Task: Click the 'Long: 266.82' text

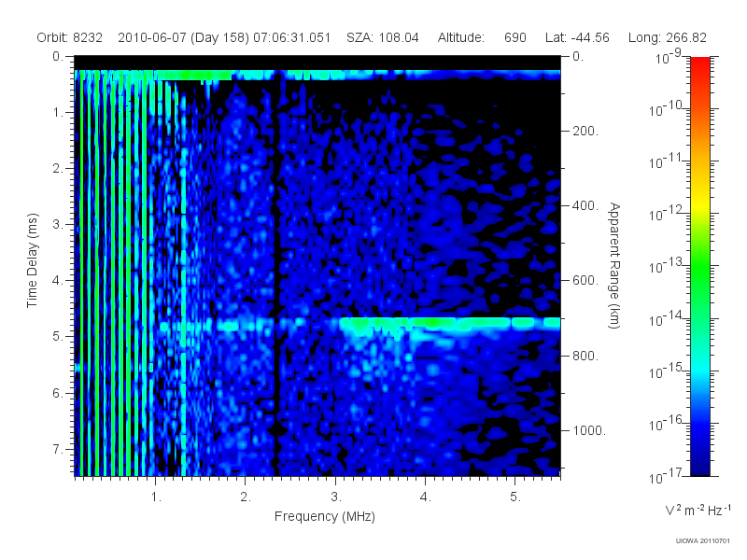Action: click(668, 37)
